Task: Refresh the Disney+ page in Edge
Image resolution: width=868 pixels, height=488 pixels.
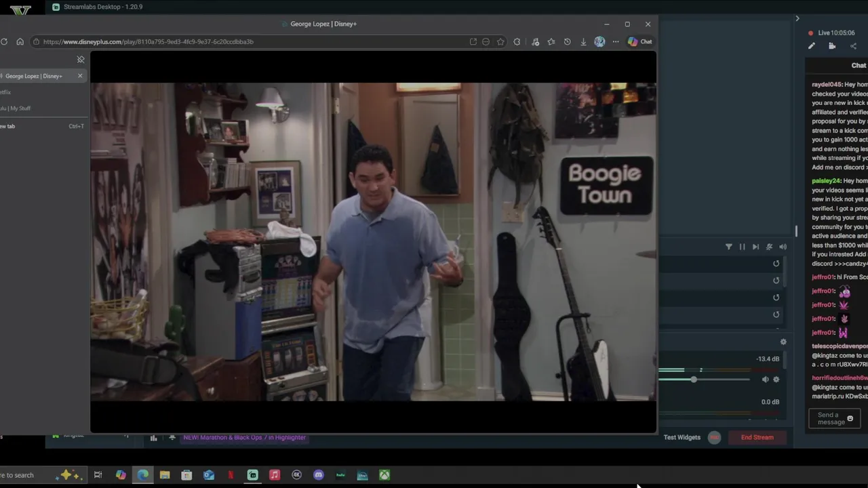Action: [4, 41]
